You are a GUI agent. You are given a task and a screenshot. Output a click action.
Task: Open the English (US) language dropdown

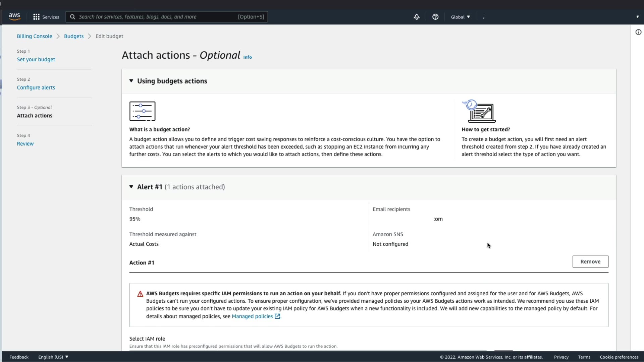(x=53, y=357)
